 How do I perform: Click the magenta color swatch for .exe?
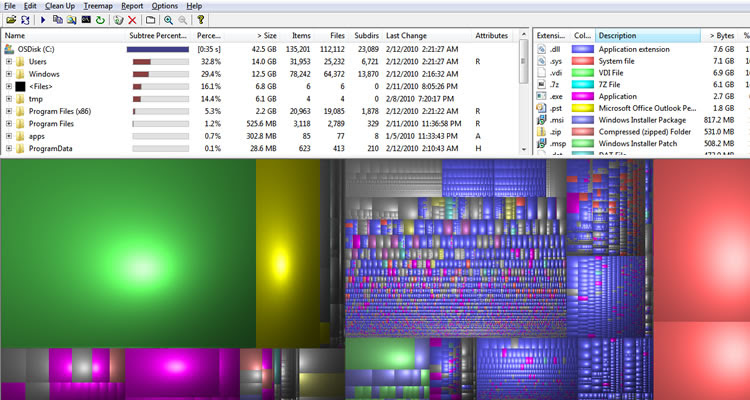[x=583, y=96]
